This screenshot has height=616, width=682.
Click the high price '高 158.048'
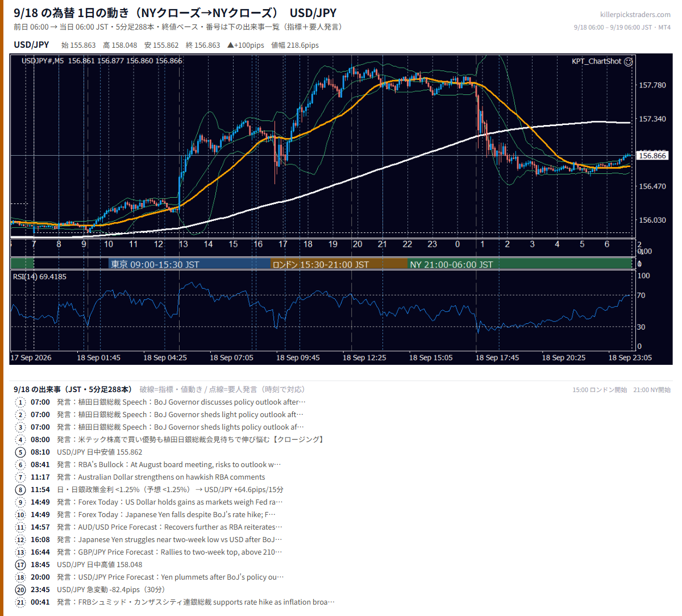click(120, 45)
